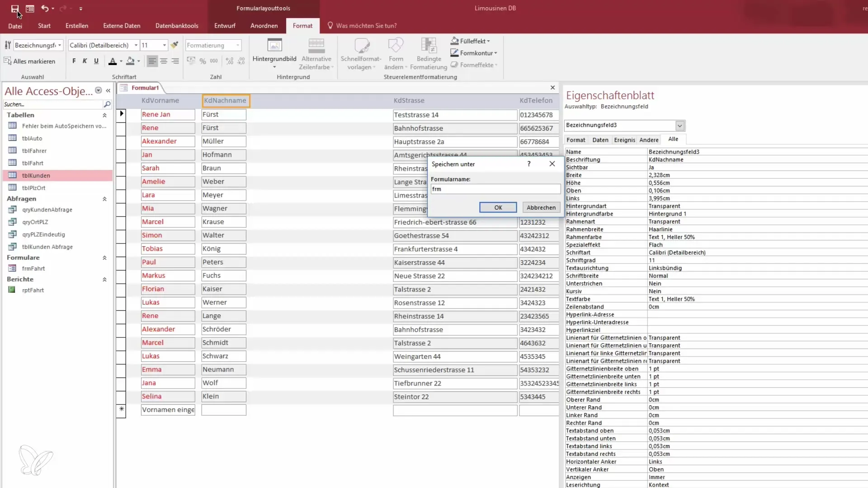The image size is (868, 488).
Task: Open the font size dropdown
Action: point(165,45)
